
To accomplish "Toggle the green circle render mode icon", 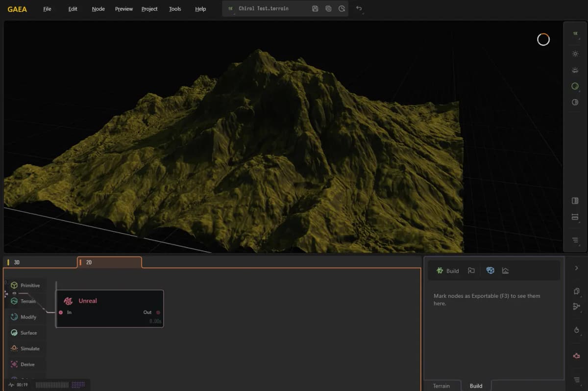I will (575, 86).
